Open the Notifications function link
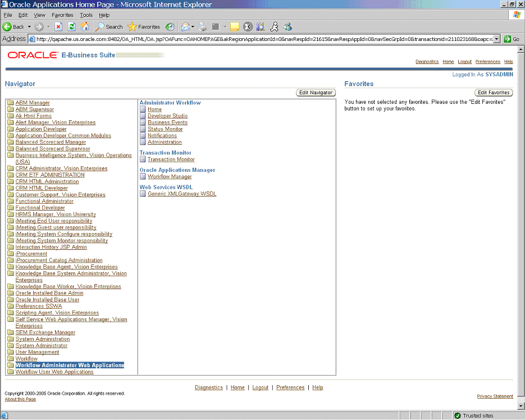This screenshot has height=420, width=525. 162,135
